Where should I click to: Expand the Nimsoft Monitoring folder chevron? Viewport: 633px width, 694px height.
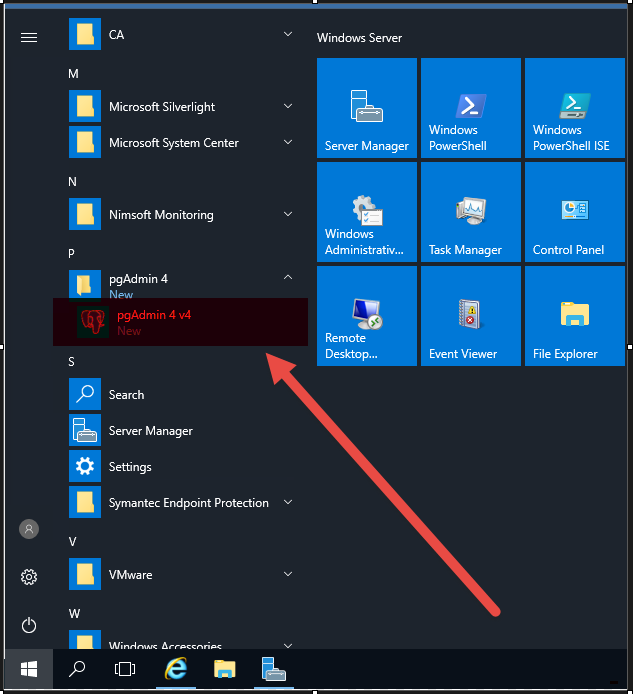(x=288, y=214)
